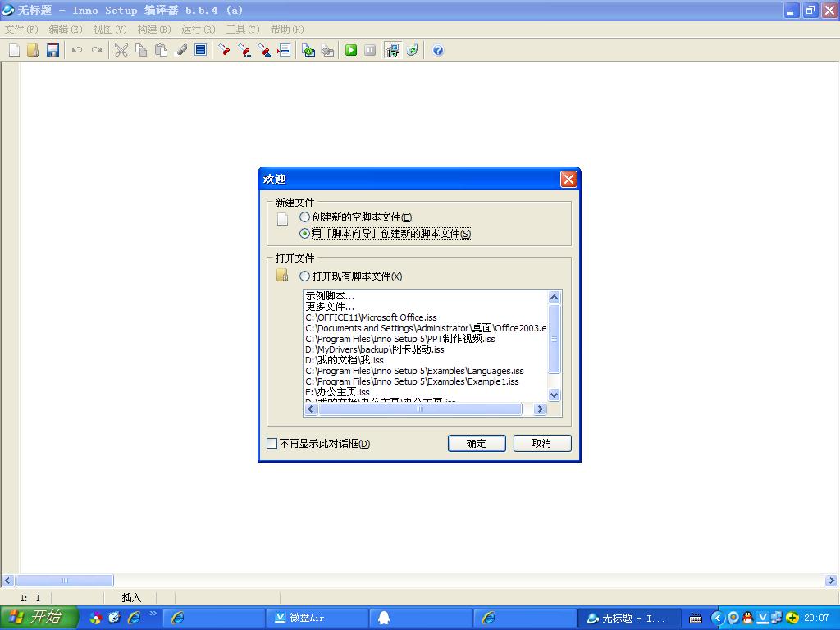This screenshot has height=630, width=840.
Task: Click file list scrollbar up arrow
Action: click(555, 297)
